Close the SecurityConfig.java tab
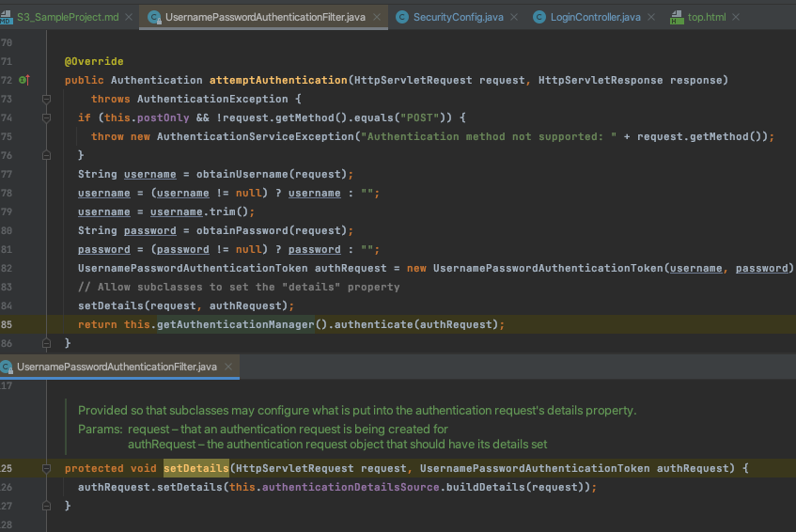796x532 pixels. 514,17
